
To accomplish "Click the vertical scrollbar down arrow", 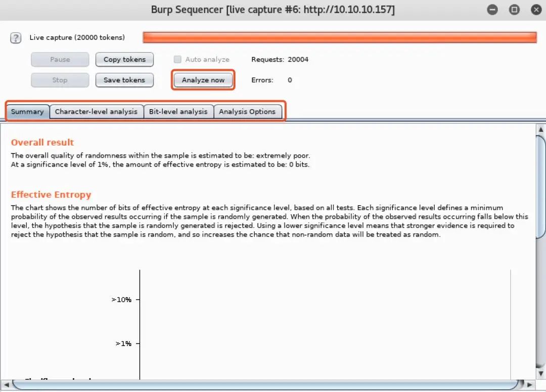I will point(541,374).
